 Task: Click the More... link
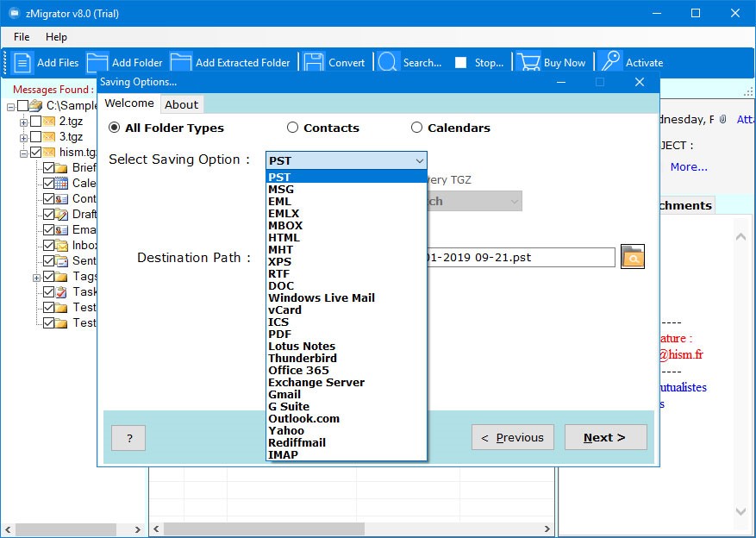tap(689, 166)
